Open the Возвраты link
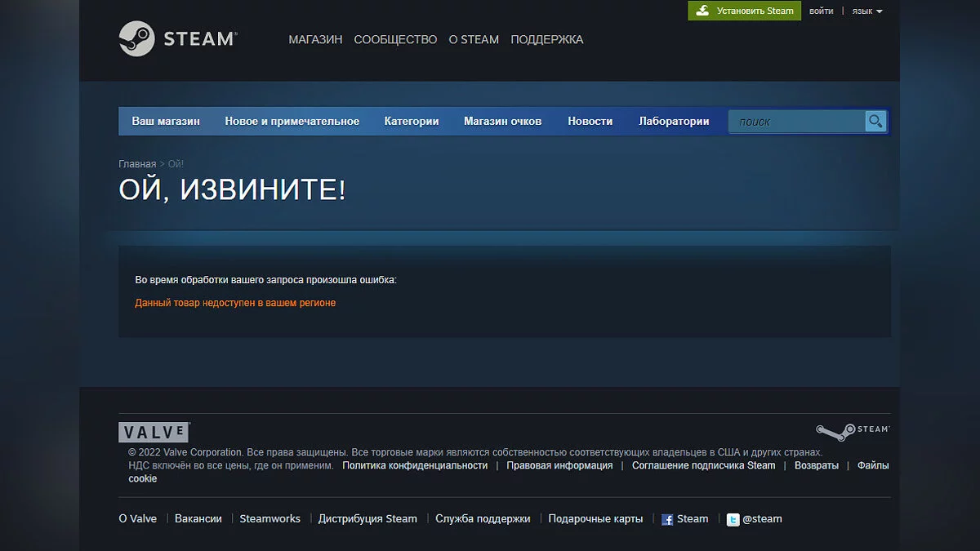980x551 pixels. pos(817,465)
